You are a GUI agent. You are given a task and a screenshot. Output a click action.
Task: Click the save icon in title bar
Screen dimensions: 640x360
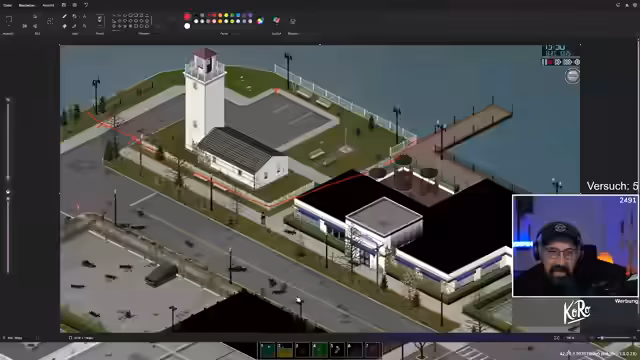64,5
